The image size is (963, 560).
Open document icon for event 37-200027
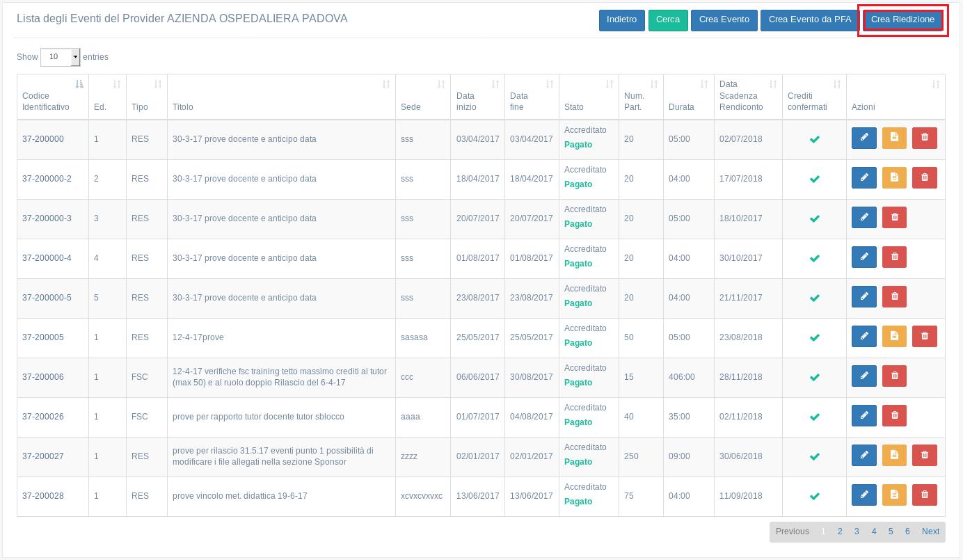(x=894, y=455)
